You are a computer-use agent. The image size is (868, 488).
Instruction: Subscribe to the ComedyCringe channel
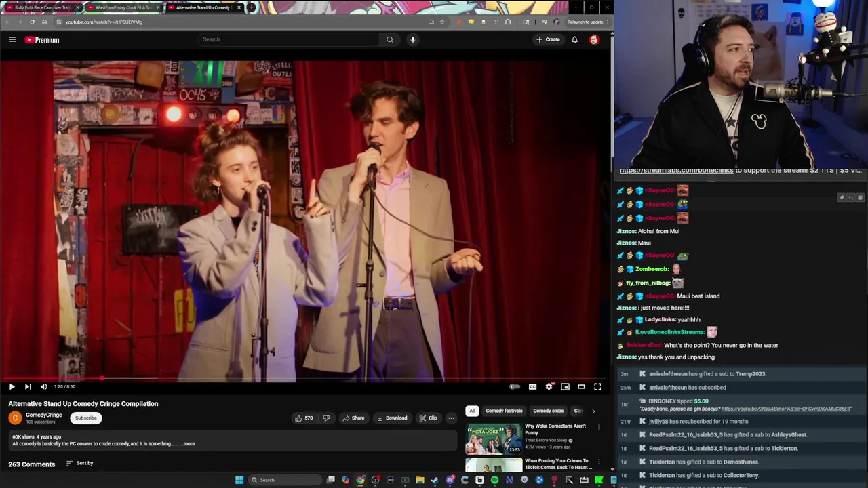[x=85, y=418]
